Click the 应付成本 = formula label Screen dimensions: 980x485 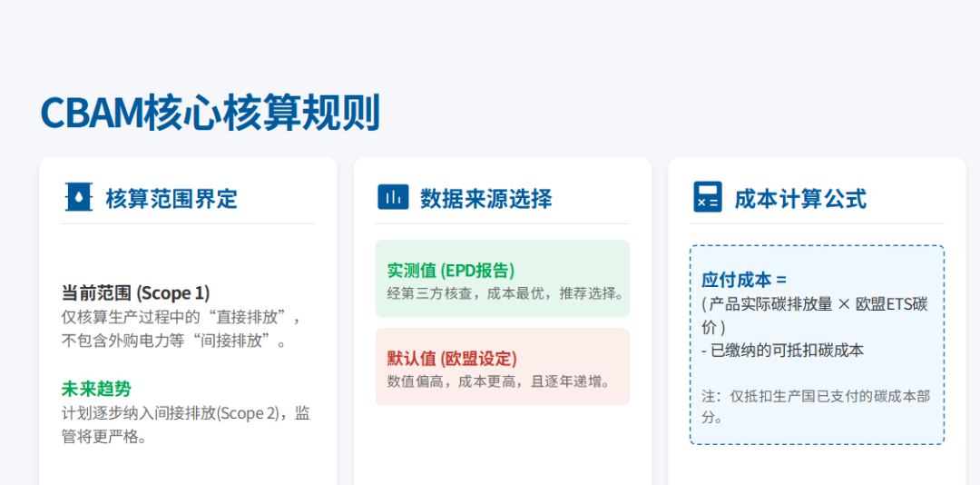point(744,280)
